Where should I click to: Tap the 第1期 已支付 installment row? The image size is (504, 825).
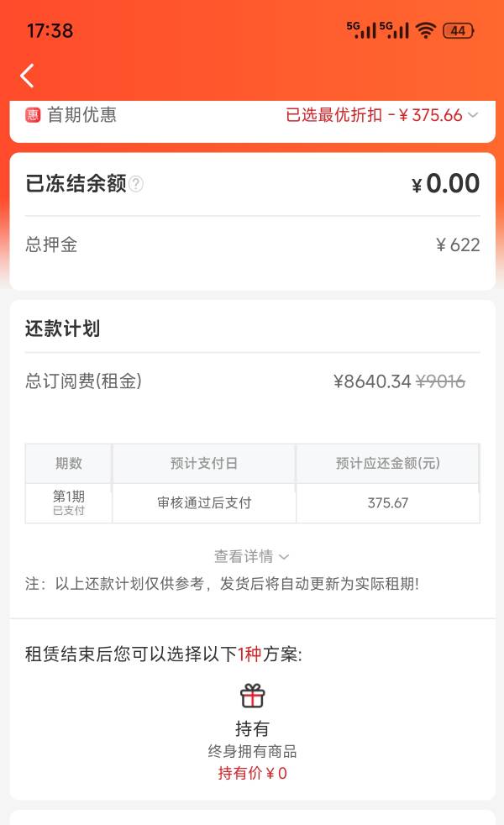click(x=253, y=503)
